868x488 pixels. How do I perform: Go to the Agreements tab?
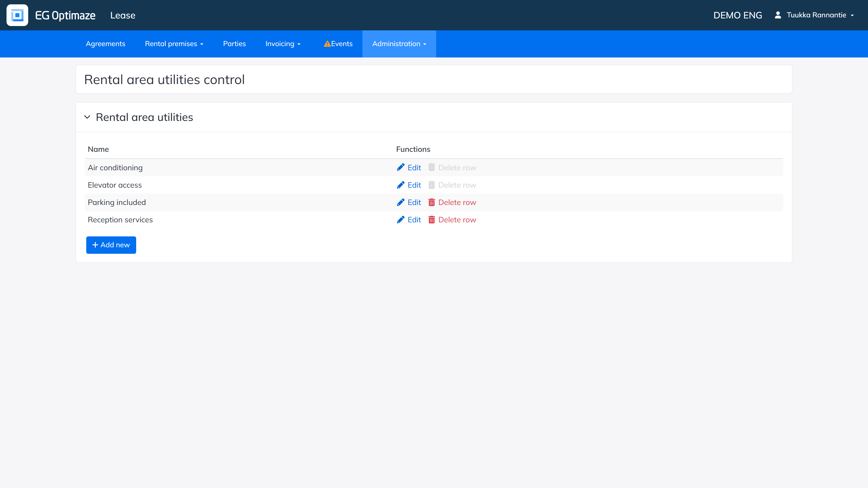pyautogui.click(x=106, y=44)
